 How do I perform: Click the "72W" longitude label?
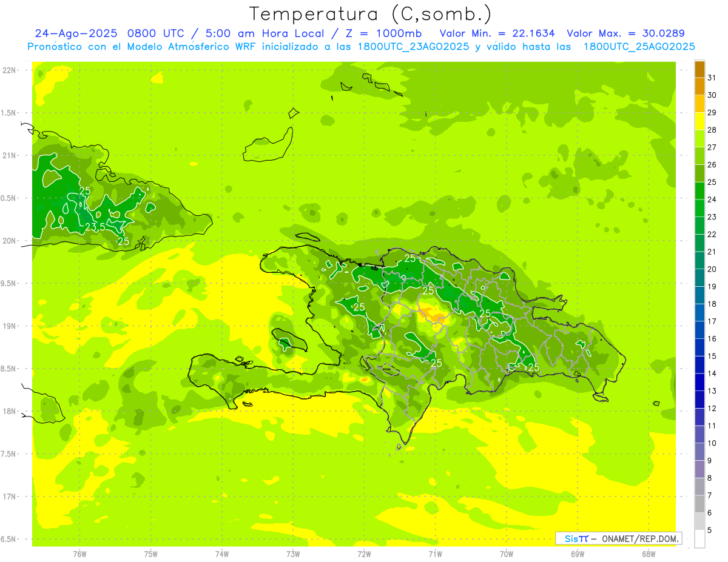coord(364,554)
